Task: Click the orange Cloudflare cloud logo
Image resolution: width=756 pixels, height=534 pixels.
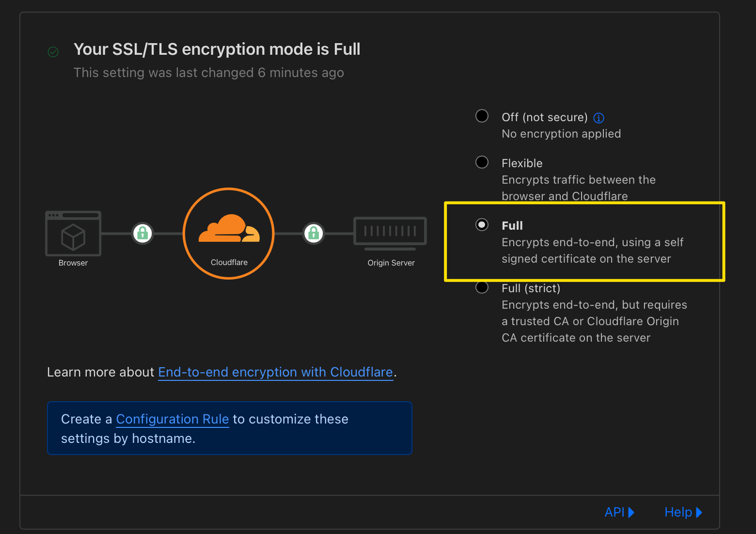Action: coord(229,228)
